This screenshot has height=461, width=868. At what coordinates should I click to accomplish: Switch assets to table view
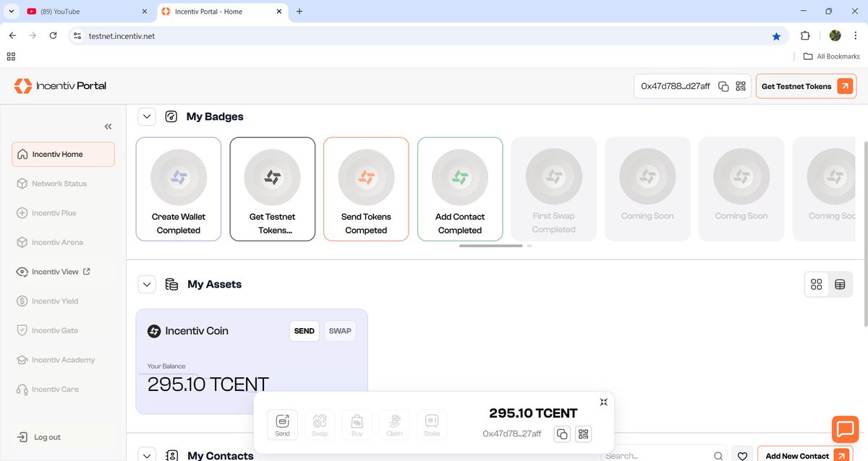click(x=840, y=285)
